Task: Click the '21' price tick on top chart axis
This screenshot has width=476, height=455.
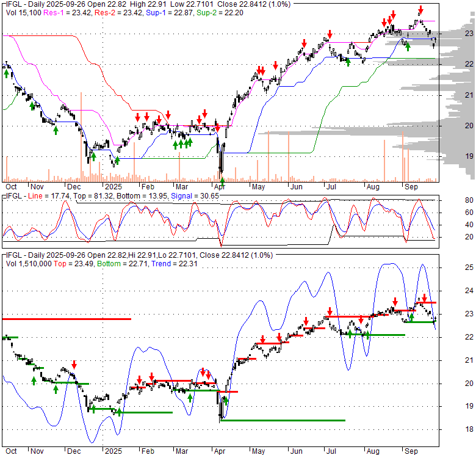Action: click(469, 95)
